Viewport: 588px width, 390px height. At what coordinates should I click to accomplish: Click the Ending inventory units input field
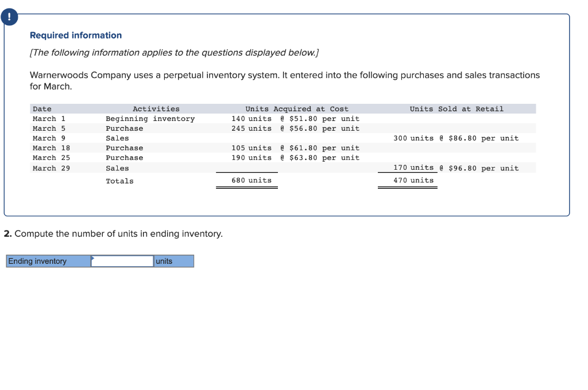pos(122,261)
